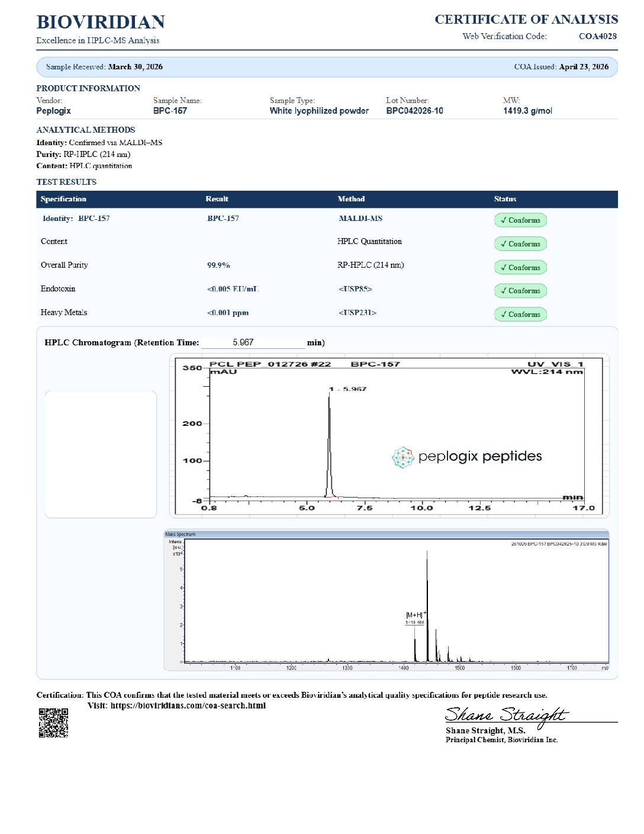The image size is (644, 834).
Task: Click the retention time field 5.967
Action: tap(253, 342)
